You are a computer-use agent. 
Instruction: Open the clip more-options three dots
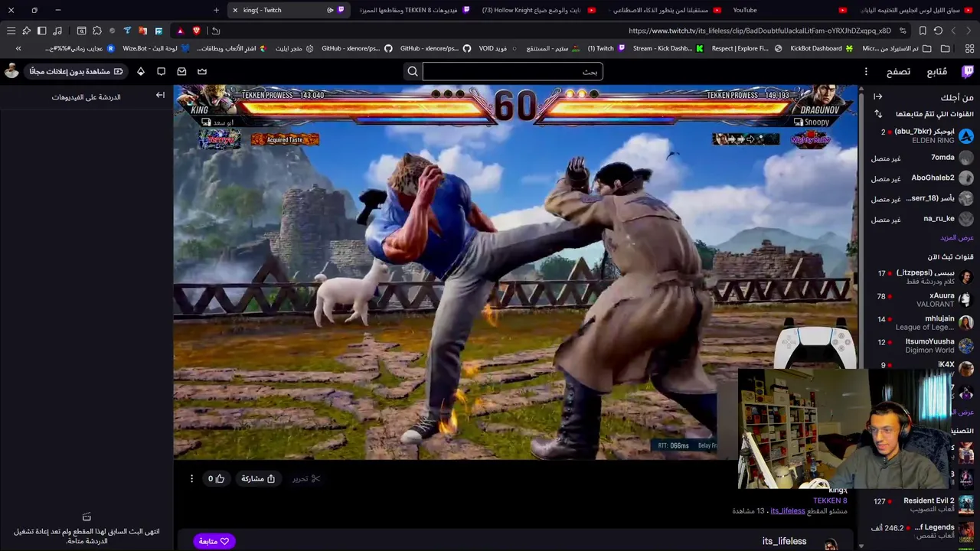click(191, 479)
